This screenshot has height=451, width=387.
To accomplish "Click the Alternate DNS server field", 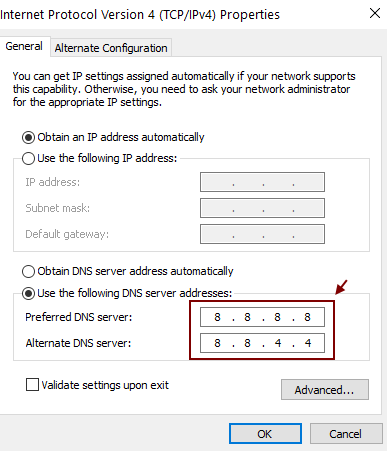I will pos(262,343).
